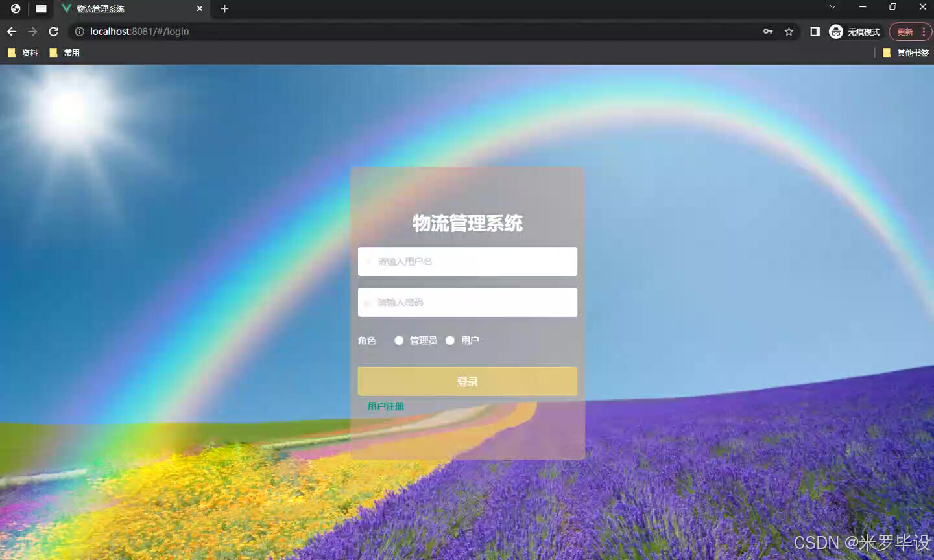Click the white window icon beside the globe
This screenshot has width=934, height=560.
click(41, 8)
